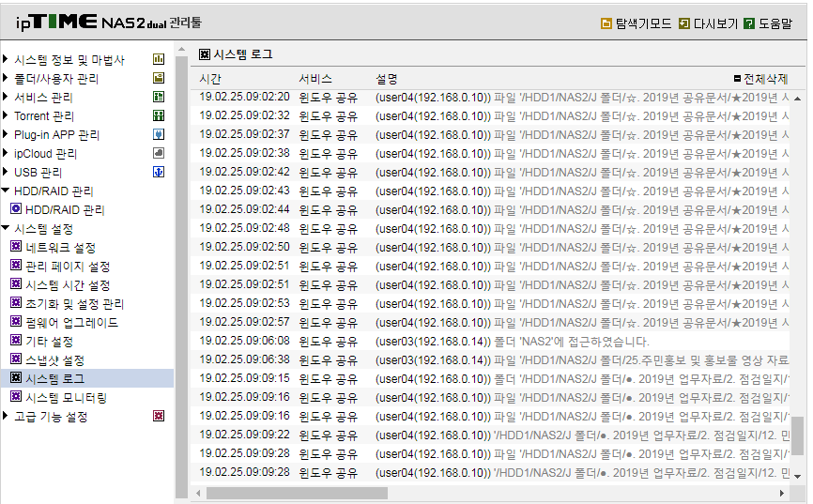
Task: Click the Torrent 관리 green icon
Action: tap(159, 115)
